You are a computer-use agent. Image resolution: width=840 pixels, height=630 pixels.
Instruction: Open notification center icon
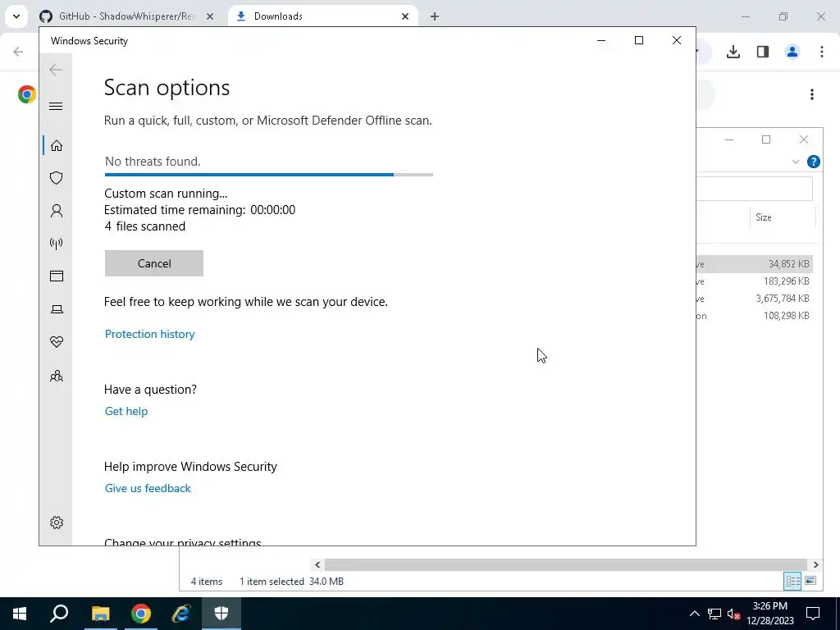click(813, 614)
